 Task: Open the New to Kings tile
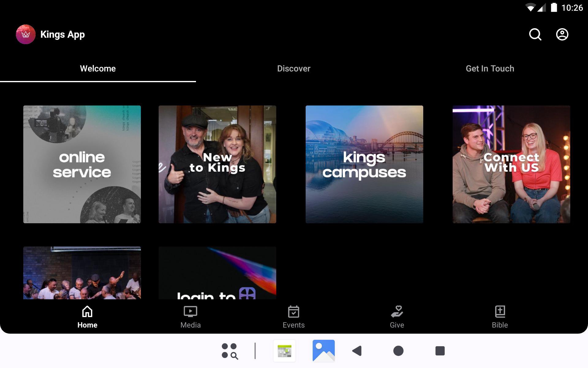[x=217, y=164]
